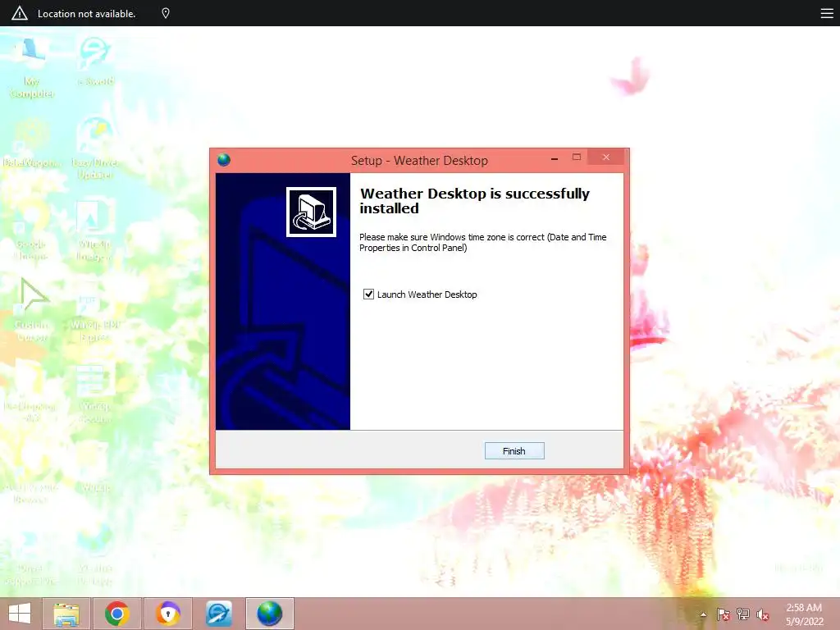Click the Action Center flag tray icon
Image resolution: width=840 pixels, height=630 pixels.
pos(724,614)
